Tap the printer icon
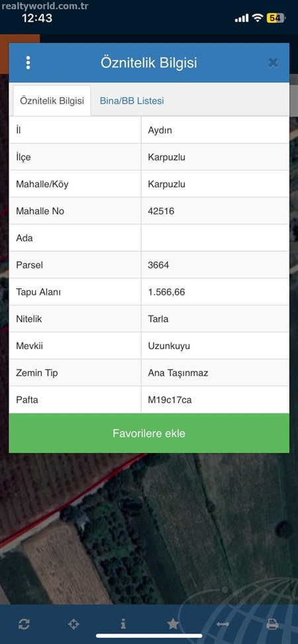 click(272, 624)
